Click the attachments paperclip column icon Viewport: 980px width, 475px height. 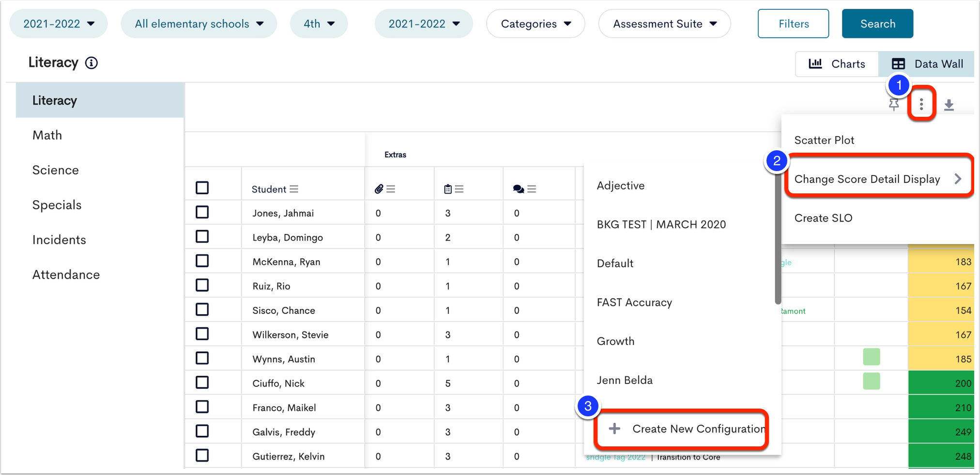pos(379,189)
